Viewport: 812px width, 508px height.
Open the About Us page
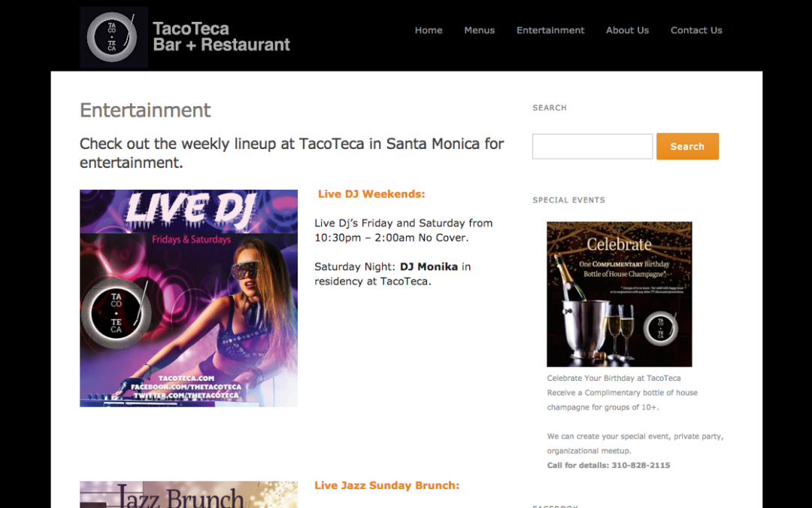(x=627, y=30)
